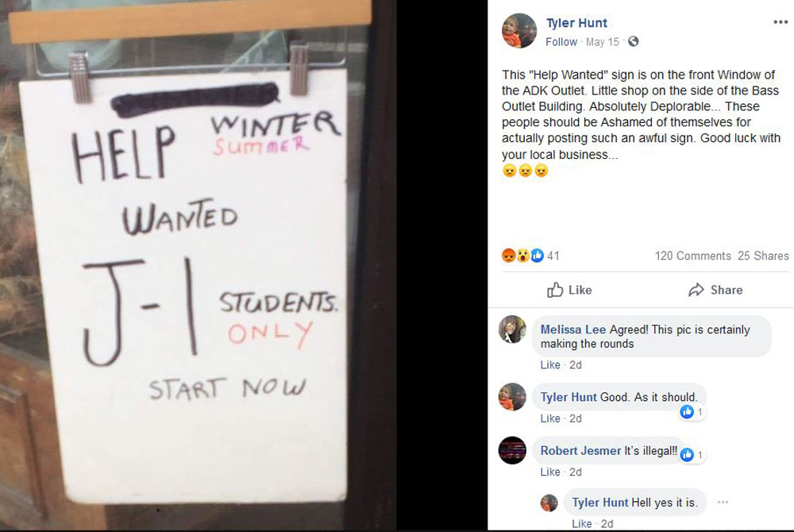
Task: Click like badge on Tyler Hunt's 'Good' comment
Action: coord(687,411)
